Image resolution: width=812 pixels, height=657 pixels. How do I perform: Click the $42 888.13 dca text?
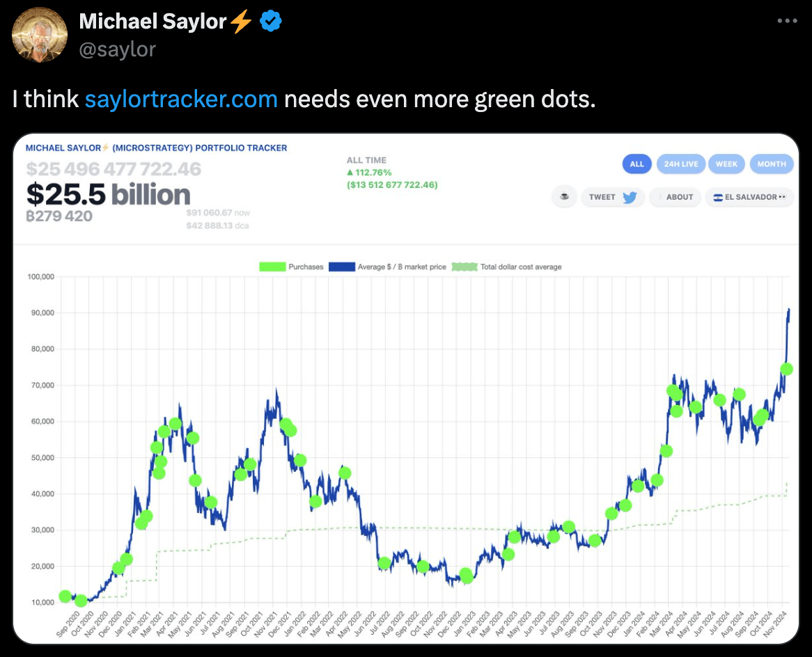217,225
